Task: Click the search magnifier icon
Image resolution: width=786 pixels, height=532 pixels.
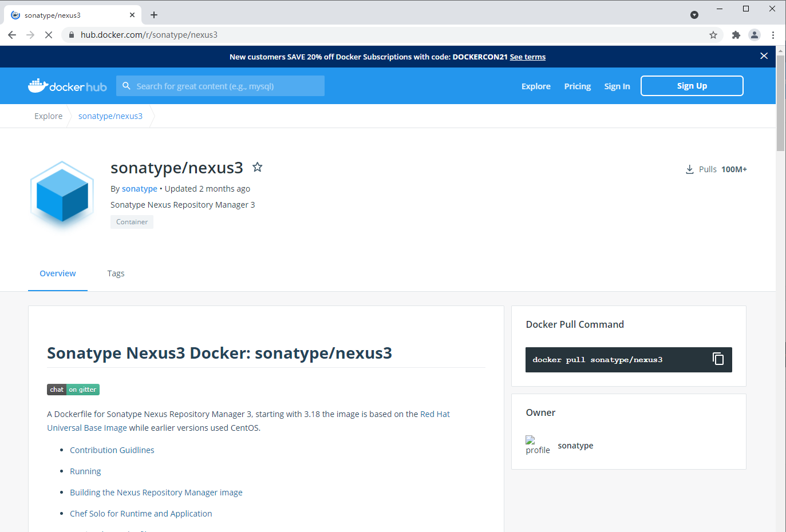Action: tap(127, 86)
